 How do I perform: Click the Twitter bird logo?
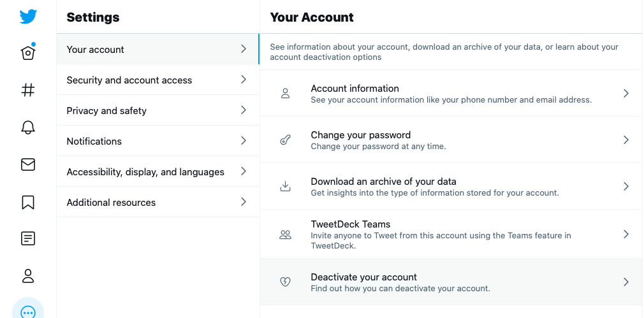coord(28,17)
